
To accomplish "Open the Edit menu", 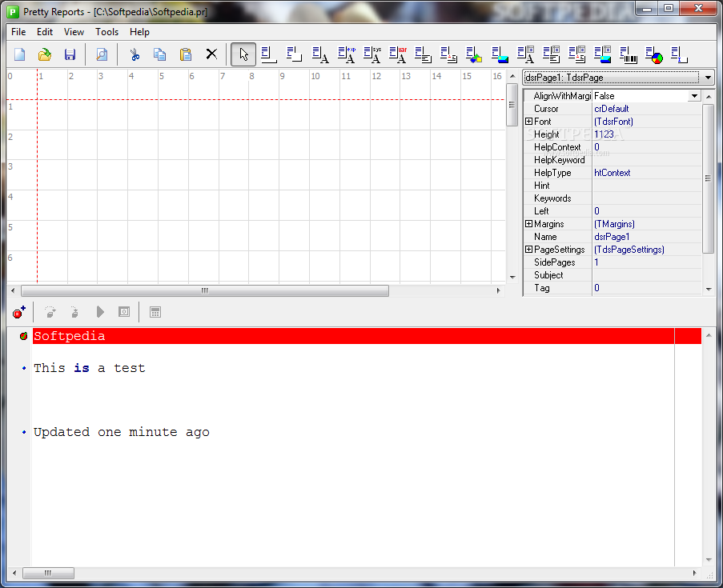I will pyautogui.click(x=45, y=32).
